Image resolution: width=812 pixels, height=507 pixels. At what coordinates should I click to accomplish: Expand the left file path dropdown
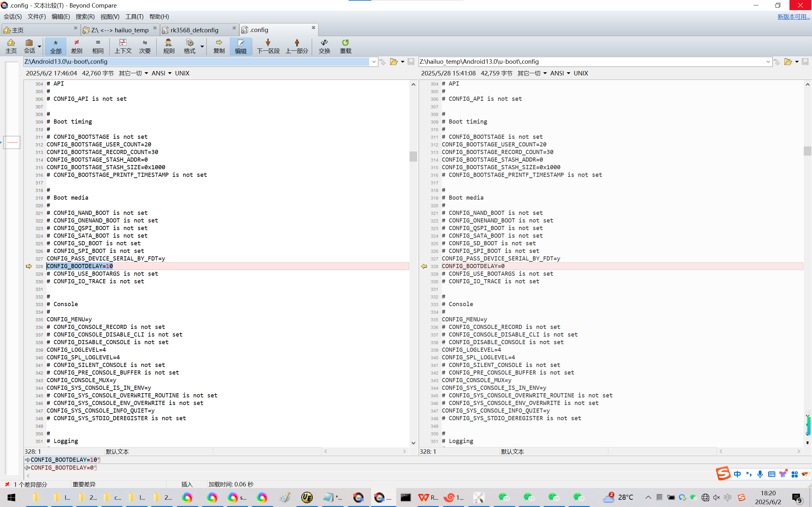(374, 62)
